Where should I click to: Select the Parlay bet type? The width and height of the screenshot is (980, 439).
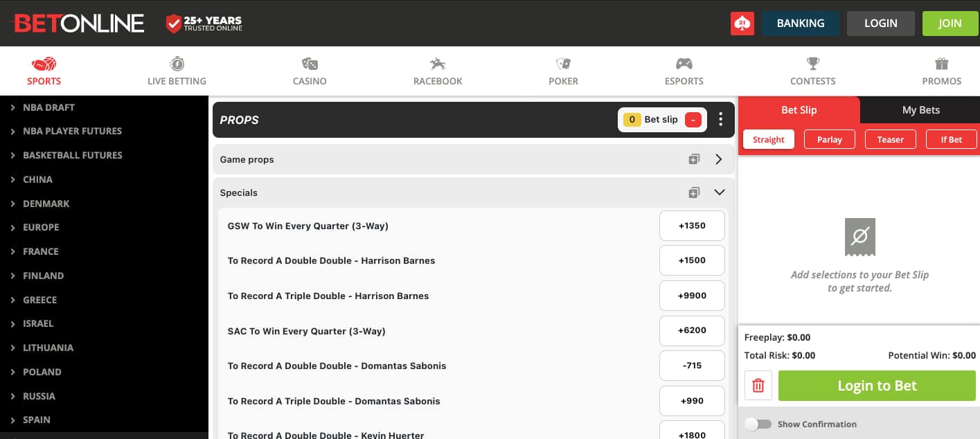829,139
